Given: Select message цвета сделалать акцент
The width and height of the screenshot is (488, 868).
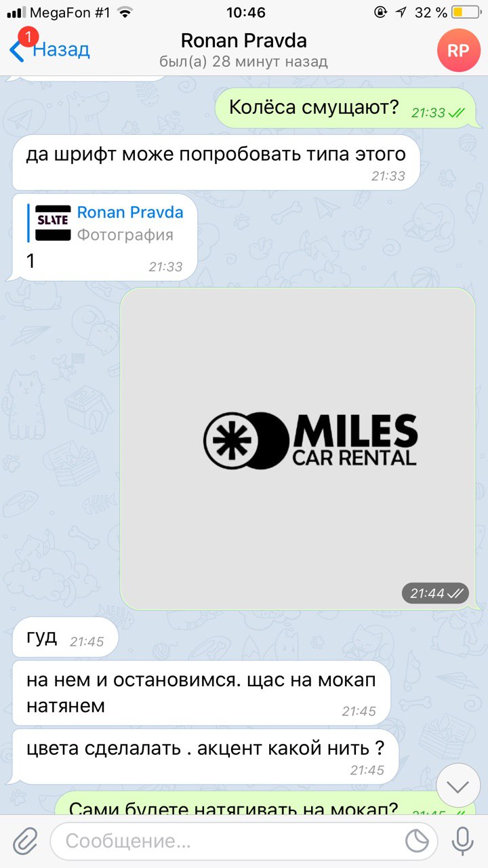Looking at the screenshot, I should click(205, 759).
